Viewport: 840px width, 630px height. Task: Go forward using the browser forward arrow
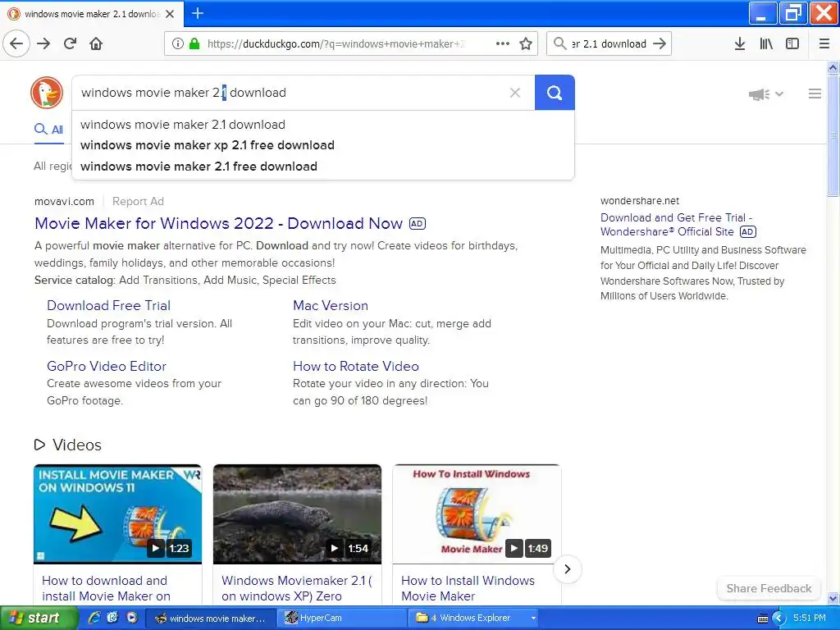(44, 43)
